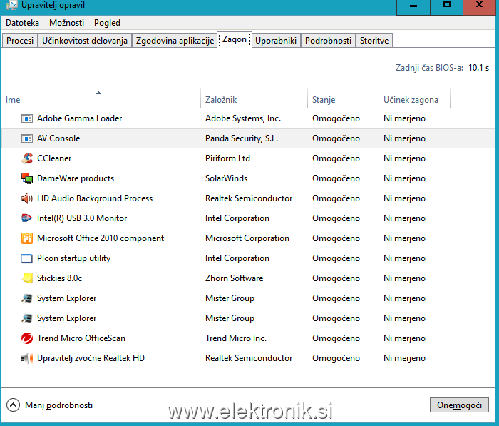
Task: Click the Trend Micro Inc. publisher cell
Action: click(236, 338)
